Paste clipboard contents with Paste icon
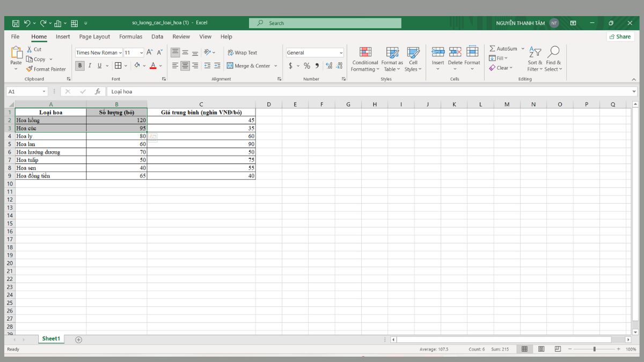The height and width of the screenshot is (362, 644). (16, 54)
